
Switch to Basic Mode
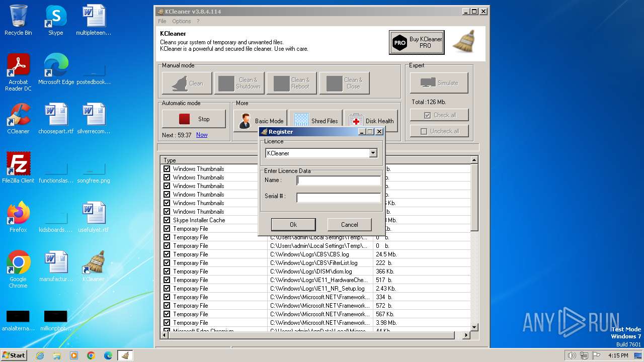click(x=260, y=121)
